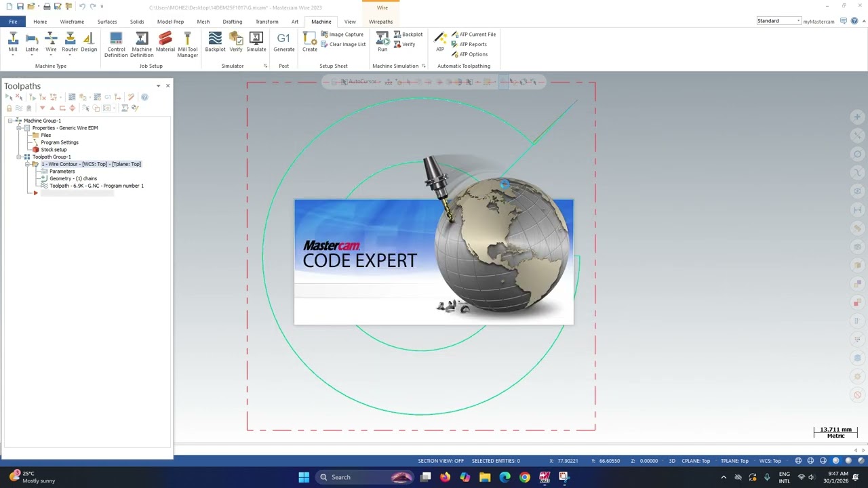Click the CPLANE: Top status entry
The image size is (868, 488).
click(696, 461)
